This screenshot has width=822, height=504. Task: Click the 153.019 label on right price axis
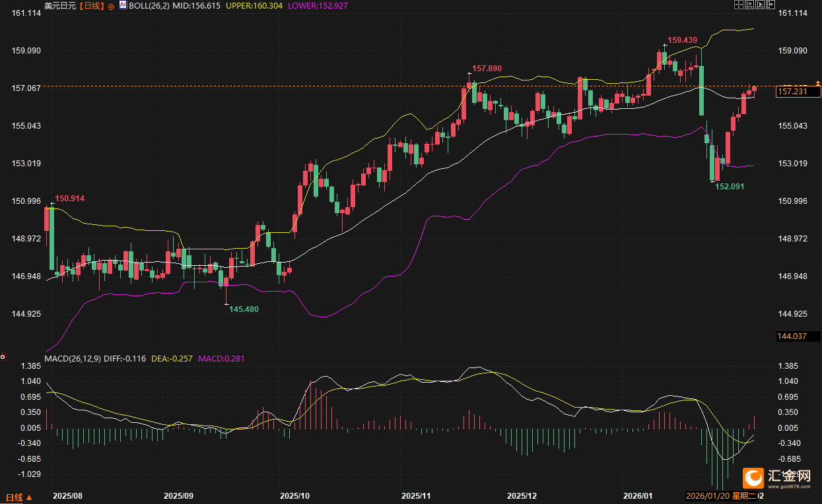pos(794,164)
